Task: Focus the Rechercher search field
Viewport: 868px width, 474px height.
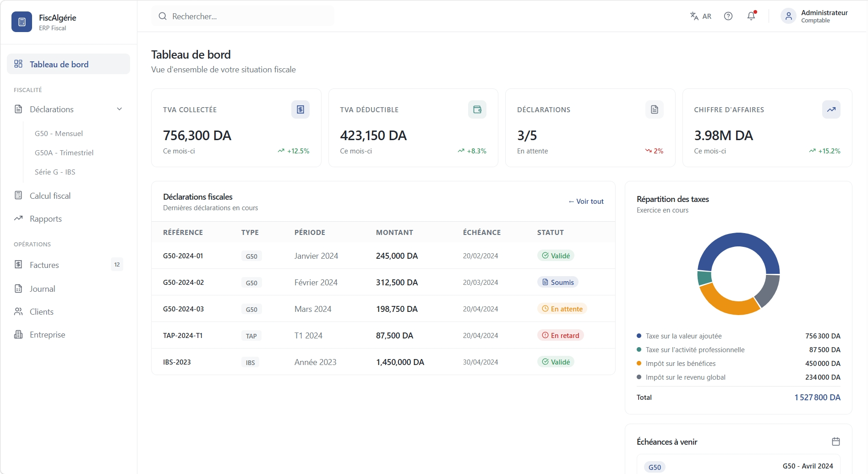Action: point(243,16)
